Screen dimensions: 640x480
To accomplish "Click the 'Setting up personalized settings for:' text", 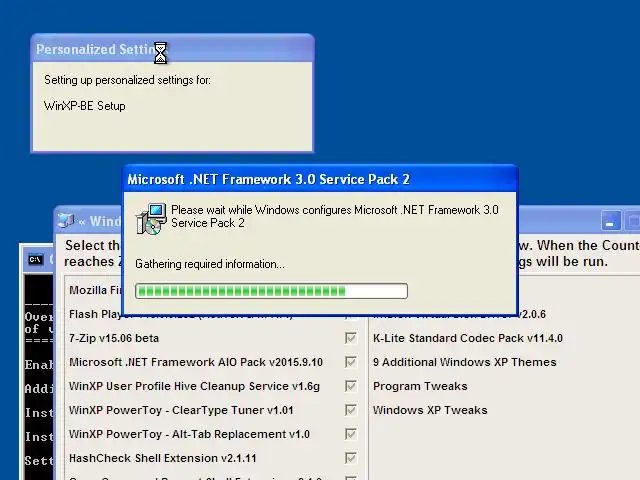I will click(127, 80).
